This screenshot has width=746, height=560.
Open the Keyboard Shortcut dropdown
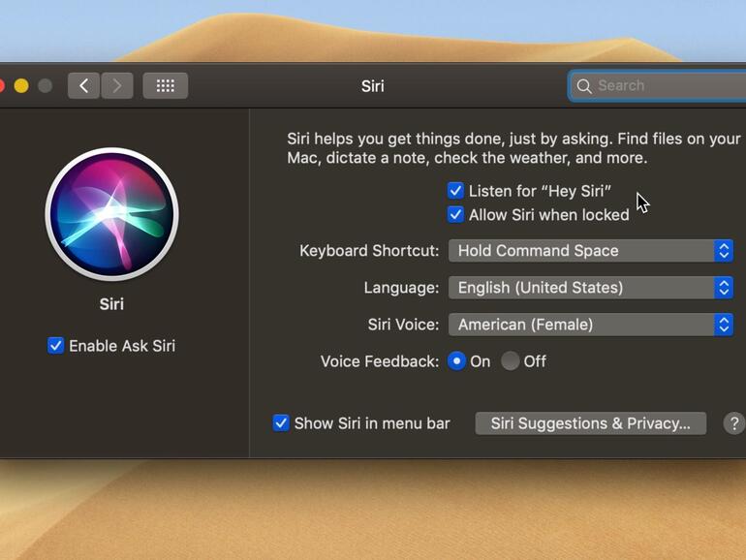tap(590, 251)
